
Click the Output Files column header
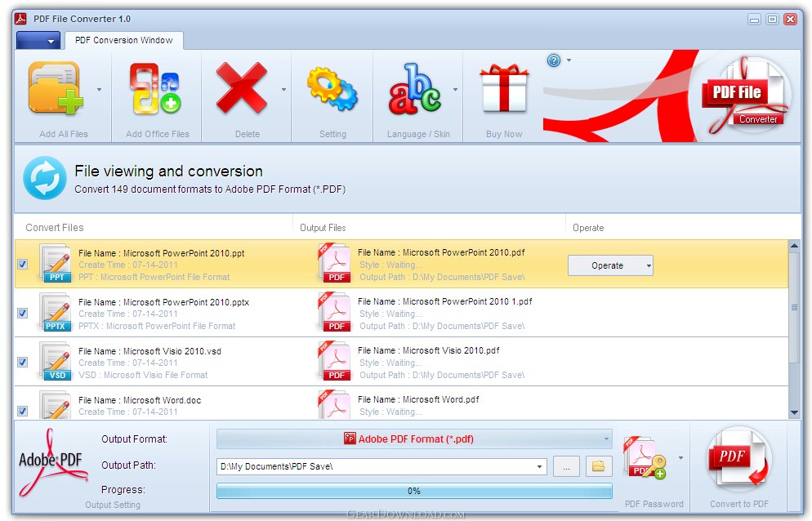click(x=323, y=228)
